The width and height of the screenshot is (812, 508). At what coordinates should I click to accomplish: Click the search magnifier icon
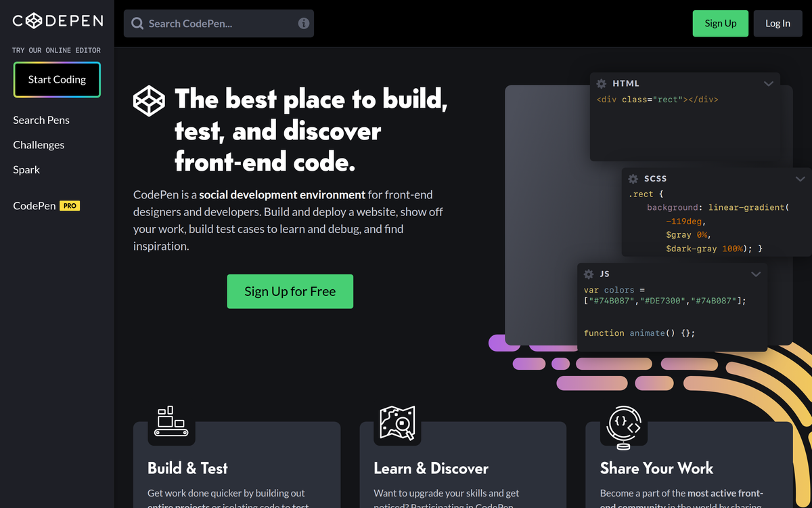pos(137,24)
